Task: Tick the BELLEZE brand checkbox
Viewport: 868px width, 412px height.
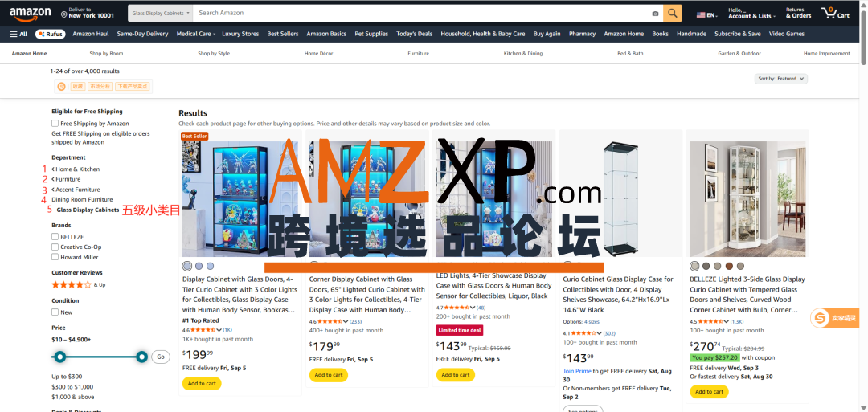Action: [55, 237]
